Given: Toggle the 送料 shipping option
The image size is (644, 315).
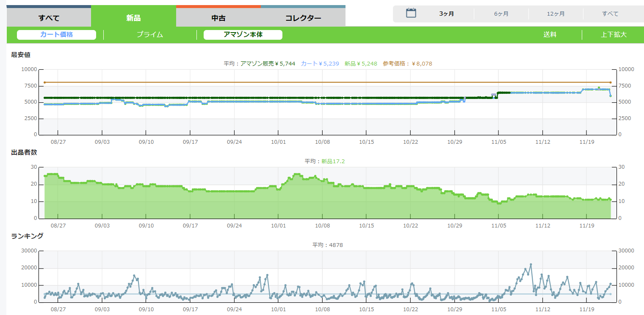Looking at the screenshot, I should 550,35.
